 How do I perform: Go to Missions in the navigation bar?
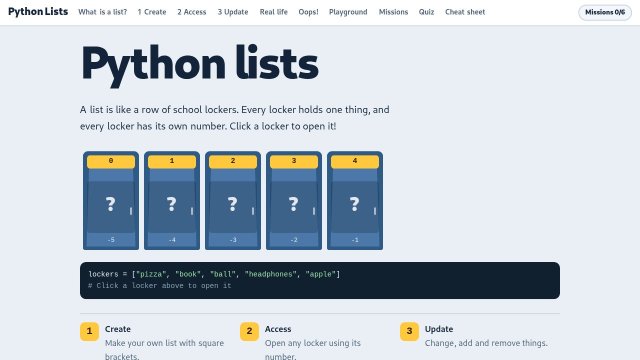pyautogui.click(x=393, y=12)
